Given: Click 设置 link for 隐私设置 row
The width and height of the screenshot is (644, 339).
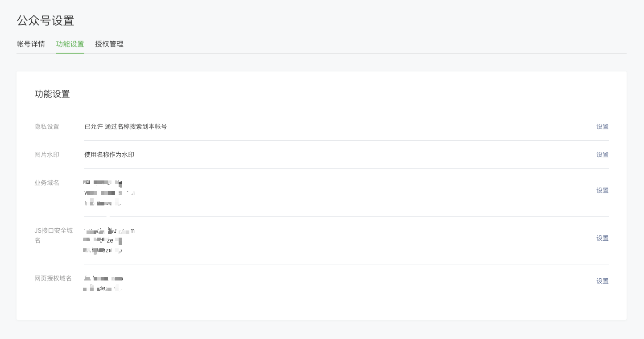Looking at the screenshot, I should pos(602,127).
